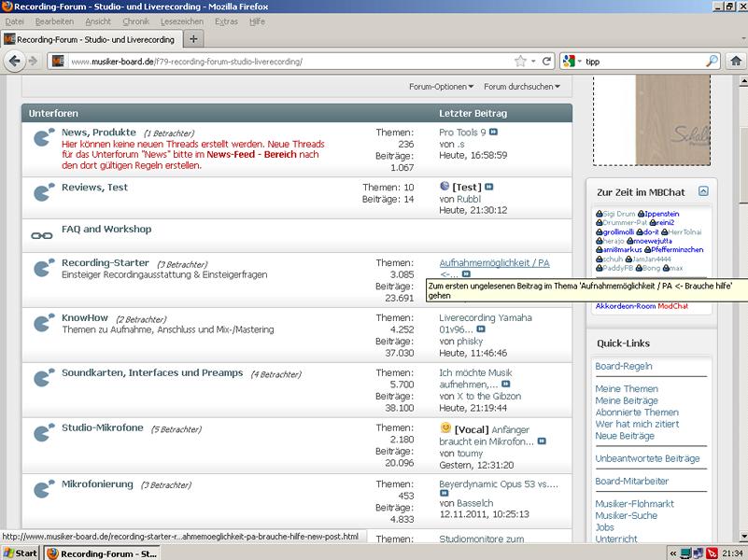The height and width of the screenshot is (560, 748).
Task: Open Wer hat mich zitiert link
Action: (x=637, y=424)
